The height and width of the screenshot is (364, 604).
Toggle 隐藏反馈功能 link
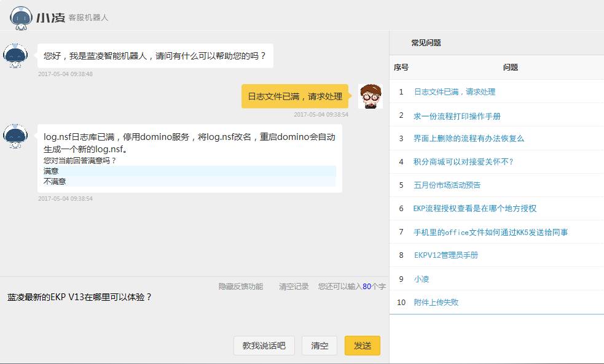point(241,286)
